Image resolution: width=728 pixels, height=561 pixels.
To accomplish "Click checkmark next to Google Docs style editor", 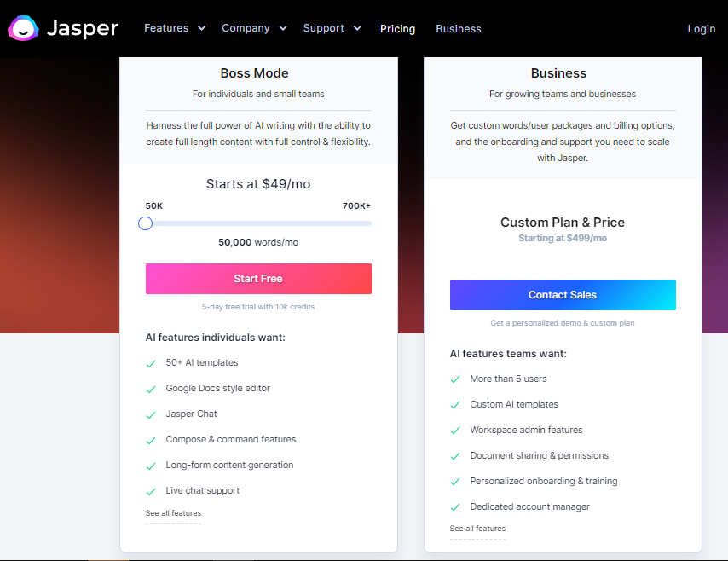I will click(x=151, y=389).
